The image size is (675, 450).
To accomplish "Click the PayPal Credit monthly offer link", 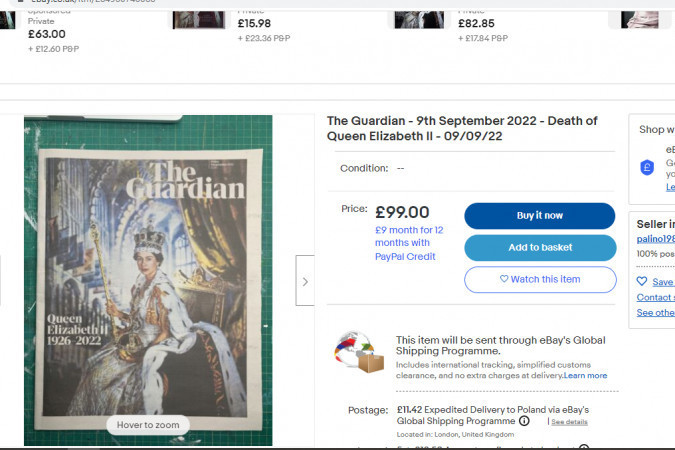I will pos(409,243).
